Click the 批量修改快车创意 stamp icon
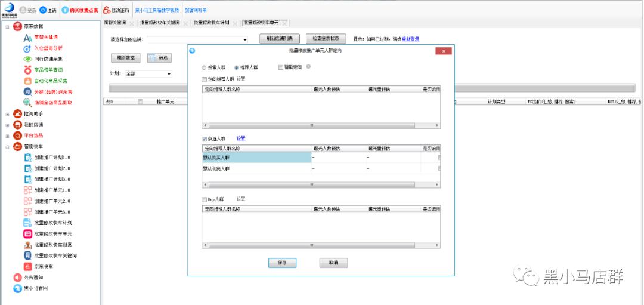Screen dimensions: 644x305 [x=27, y=245]
